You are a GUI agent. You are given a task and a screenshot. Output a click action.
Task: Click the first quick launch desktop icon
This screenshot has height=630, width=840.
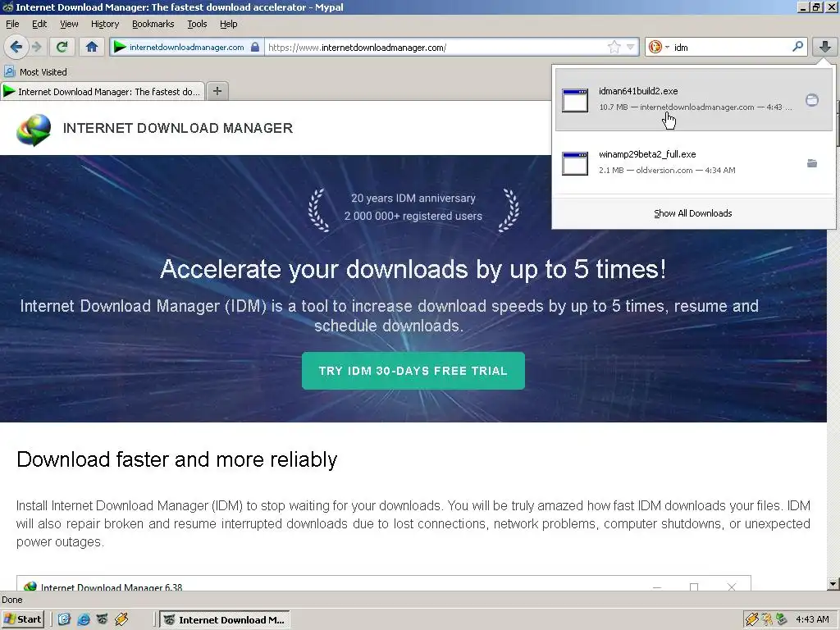pyautogui.click(x=64, y=619)
